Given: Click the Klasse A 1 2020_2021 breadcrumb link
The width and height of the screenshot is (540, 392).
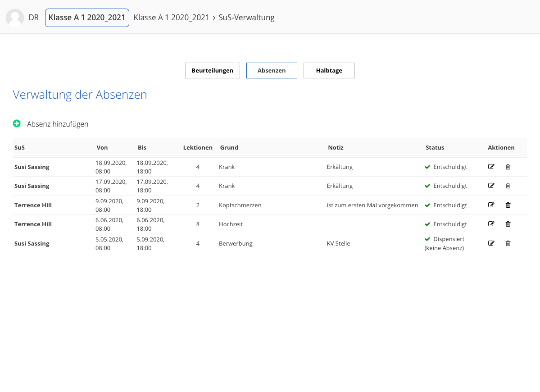Looking at the screenshot, I should coord(172,18).
